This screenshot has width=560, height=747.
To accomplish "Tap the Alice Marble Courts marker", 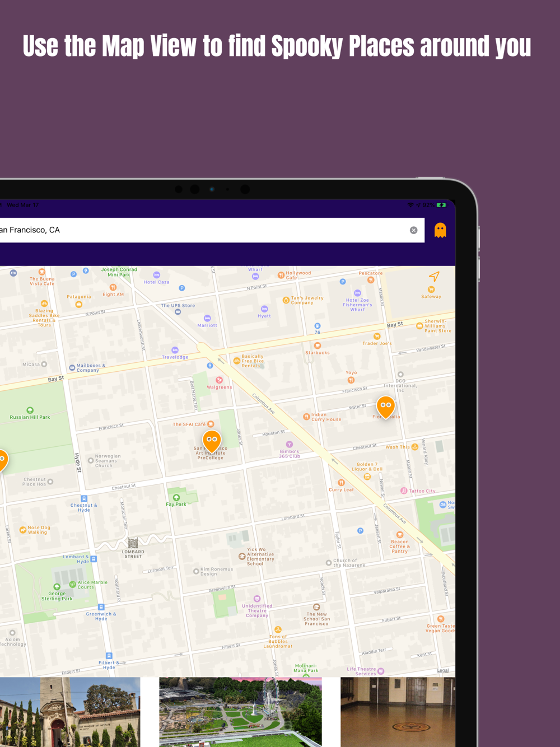I will pos(72,584).
